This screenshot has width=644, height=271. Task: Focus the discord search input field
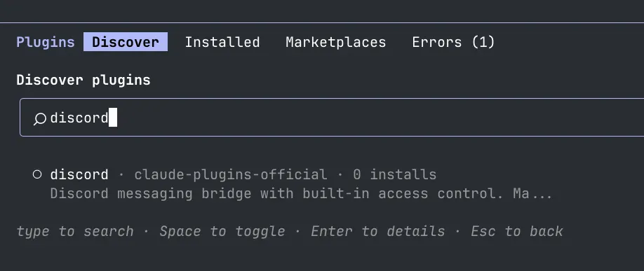pyautogui.click(x=332, y=117)
